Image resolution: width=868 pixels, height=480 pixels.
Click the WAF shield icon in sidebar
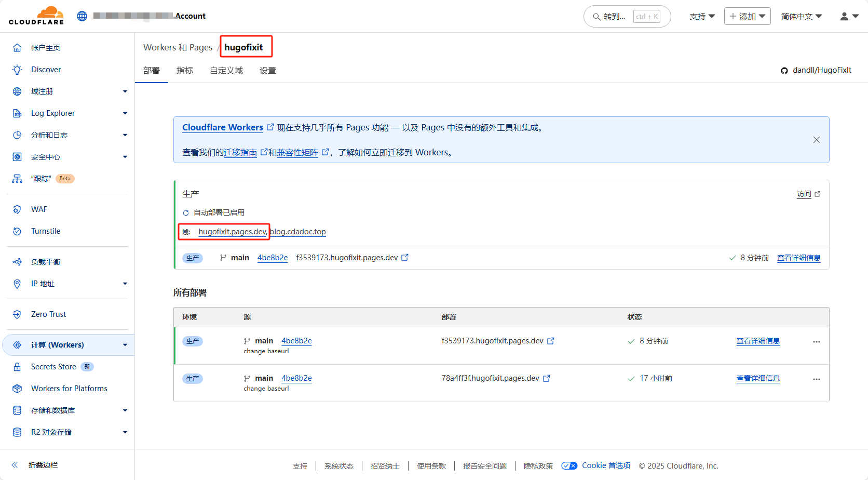(17, 209)
